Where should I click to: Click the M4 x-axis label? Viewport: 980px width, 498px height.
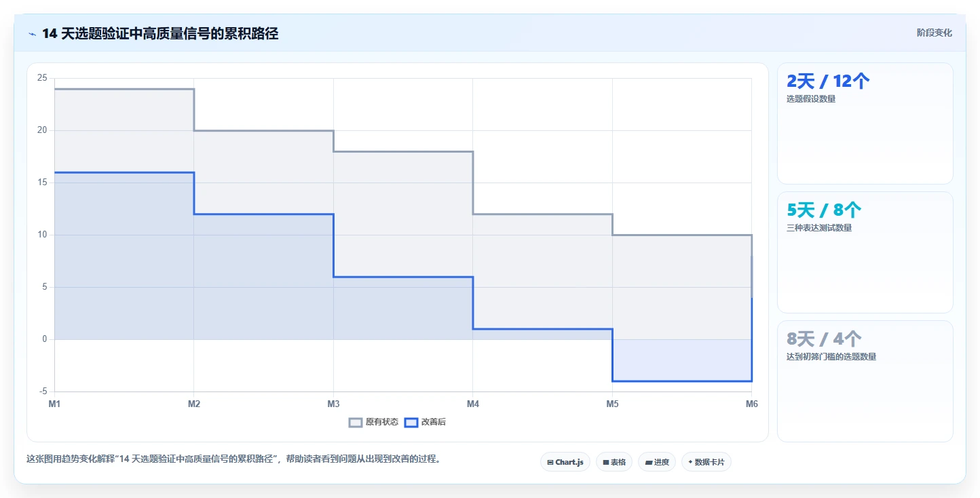pyautogui.click(x=473, y=404)
